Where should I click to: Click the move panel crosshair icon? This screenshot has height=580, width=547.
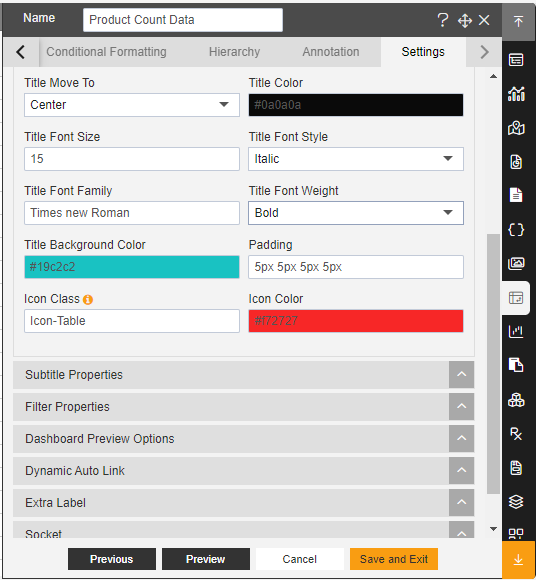point(465,20)
